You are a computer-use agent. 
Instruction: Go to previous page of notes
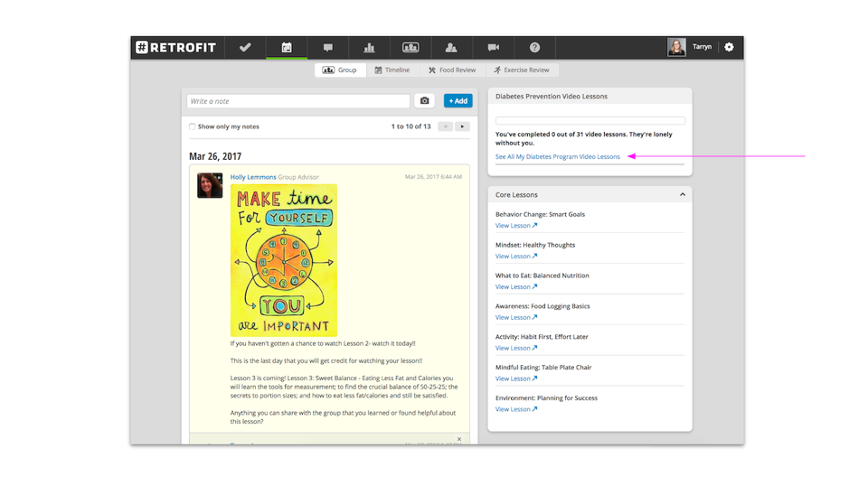pos(445,126)
